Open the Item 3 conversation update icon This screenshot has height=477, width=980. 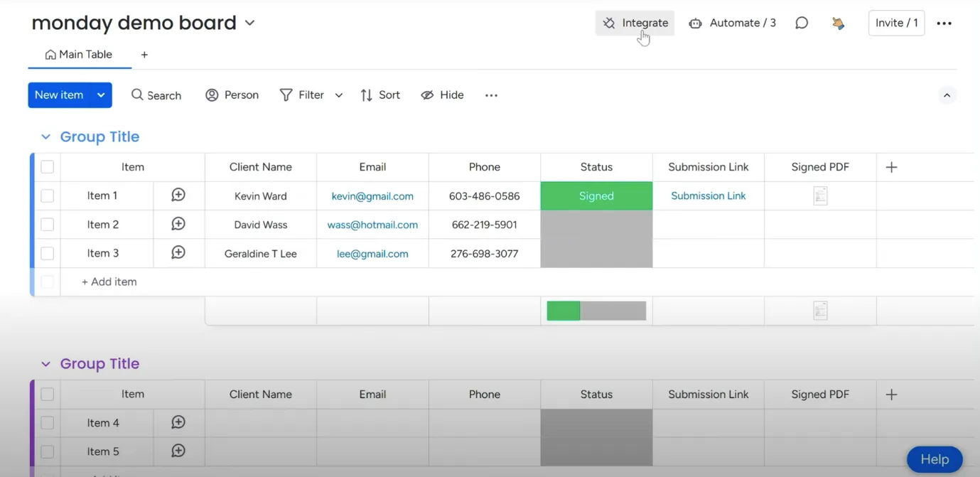tap(178, 252)
